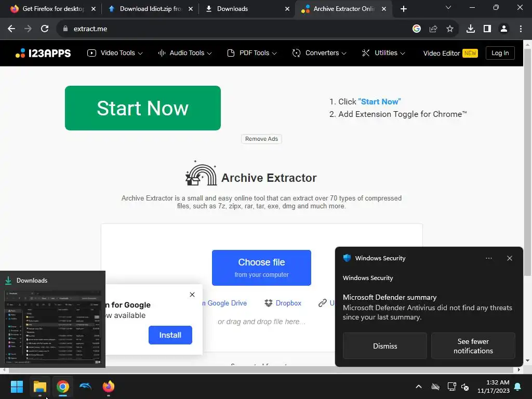Click the Remove Ads button
The image size is (532, 399).
coord(262,139)
